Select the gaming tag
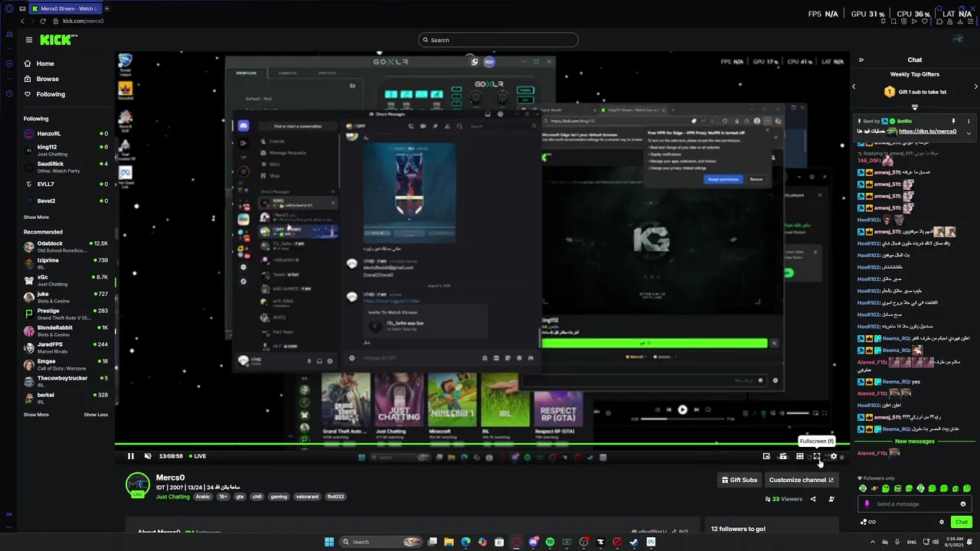This screenshot has width=980, height=551. 279,497
